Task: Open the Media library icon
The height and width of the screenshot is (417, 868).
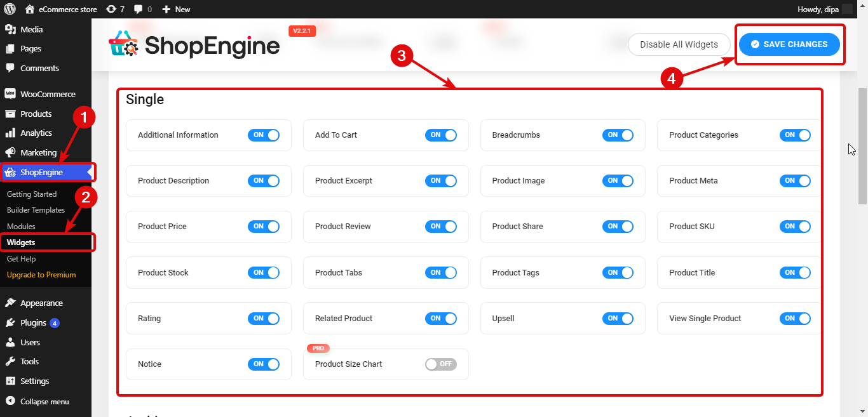Action: click(x=11, y=29)
